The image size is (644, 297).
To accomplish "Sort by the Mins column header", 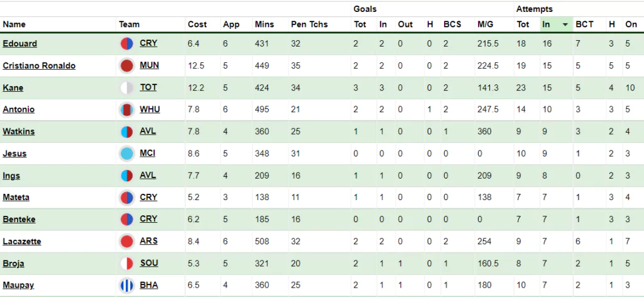I will tap(264, 25).
